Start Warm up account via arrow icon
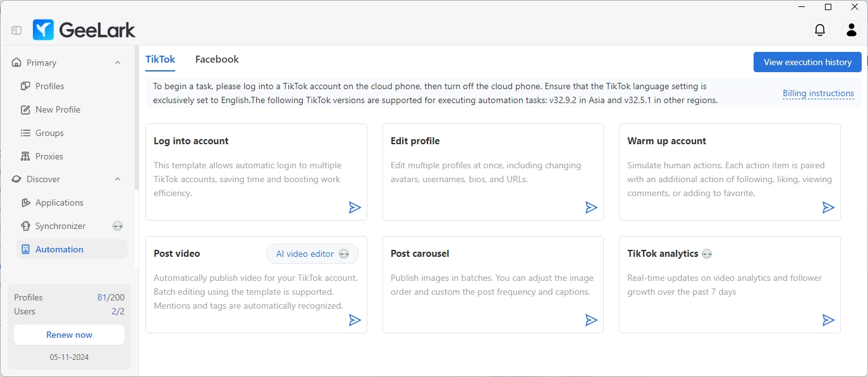868x377 pixels. tap(828, 207)
